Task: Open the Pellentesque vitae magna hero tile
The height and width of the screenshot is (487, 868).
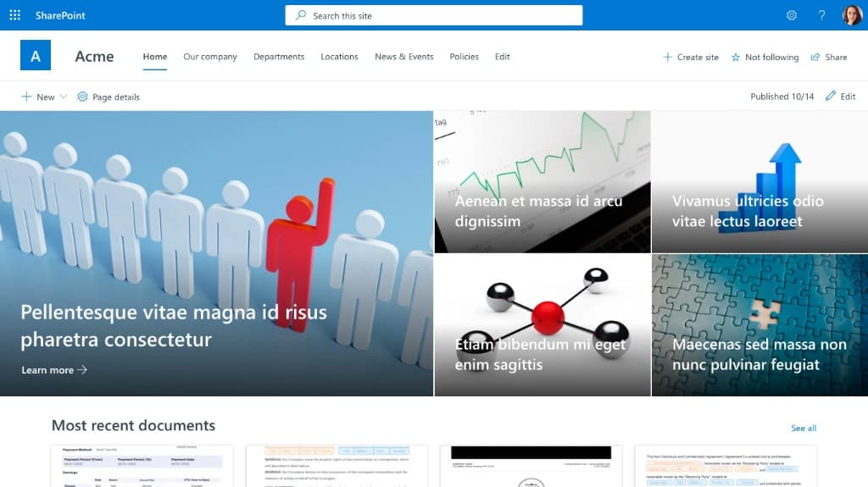Action: click(x=216, y=253)
